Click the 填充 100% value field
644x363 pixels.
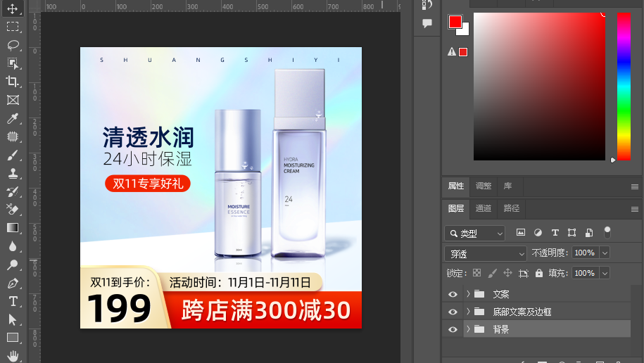point(586,273)
